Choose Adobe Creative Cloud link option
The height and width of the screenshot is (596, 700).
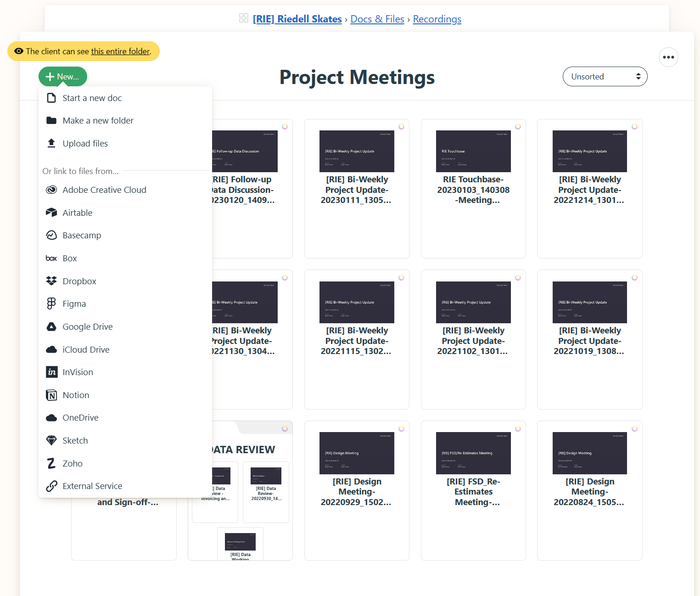point(125,190)
